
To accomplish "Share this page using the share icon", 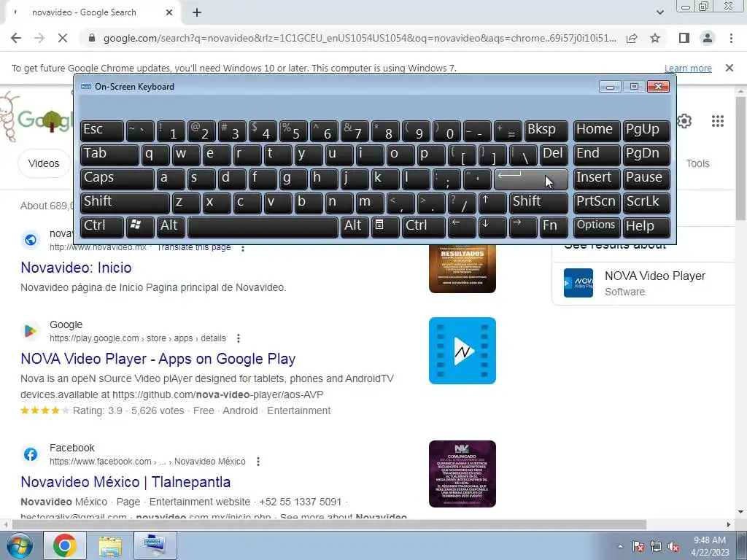I will click(x=632, y=38).
